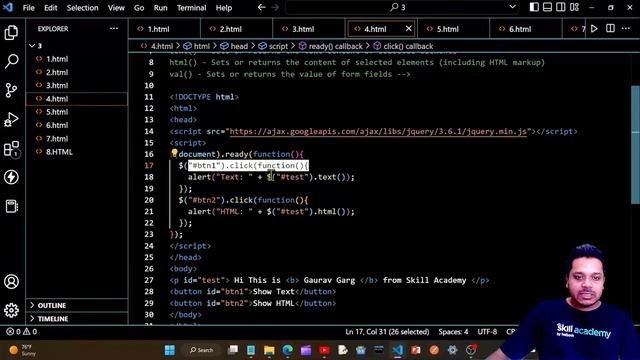Switch to the 1.html editor tab
Screen dimensions: 640x360
point(164,29)
